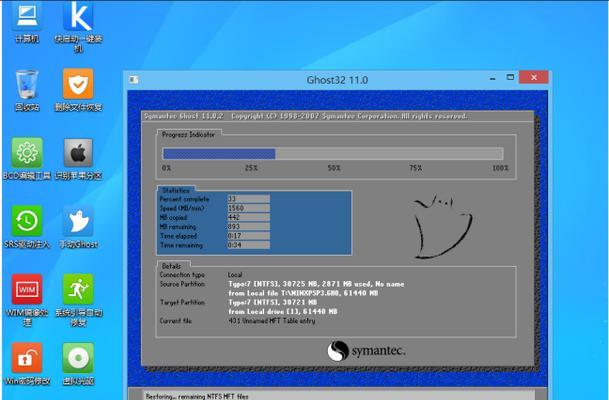The height and width of the screenshot is (400, 609).
Task: Click the MB remaining value 893
Action: point(249,226)
